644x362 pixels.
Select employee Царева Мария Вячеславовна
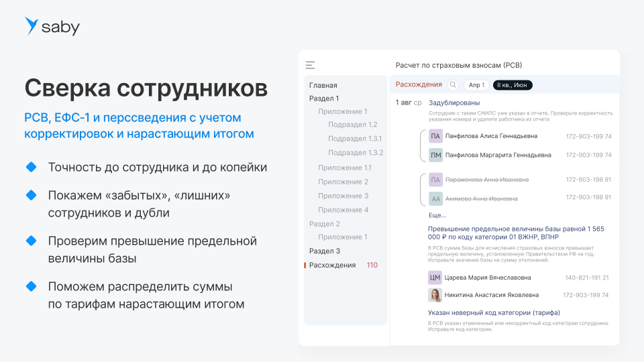point(488,278)
